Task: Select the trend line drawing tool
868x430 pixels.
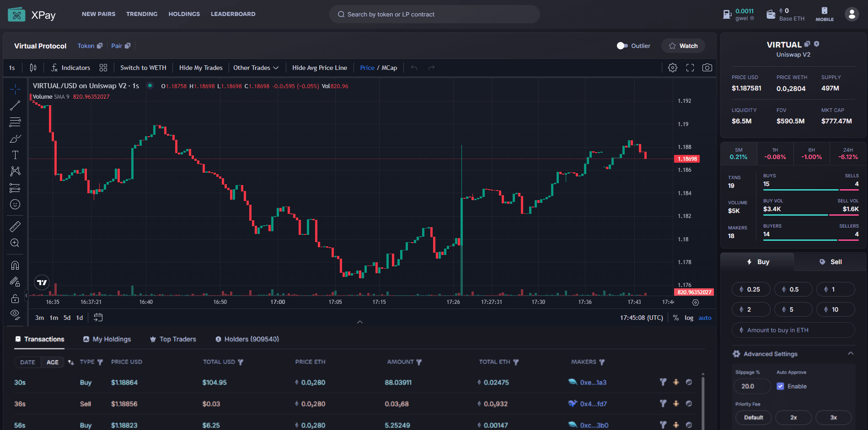Action: pos(15,106)
